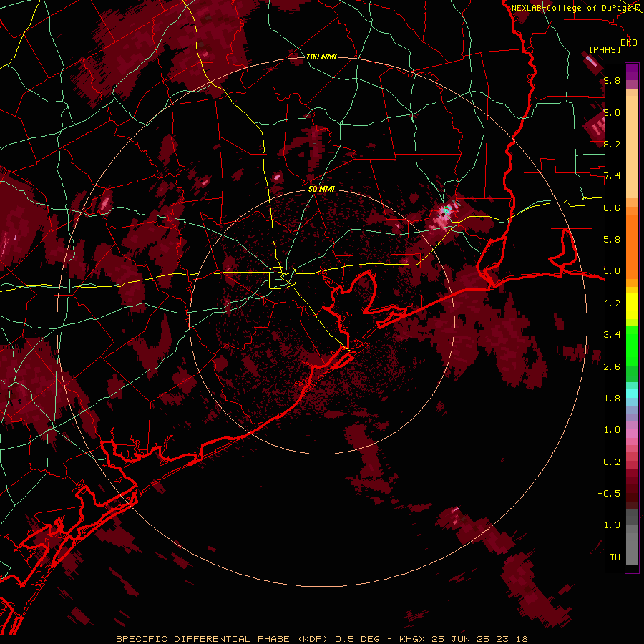This screenshot has height=644, width=644.
Task: Click the cyan high-KDP core east of 50 NMI ring
Action: pyautogui.click(x=444, y=210)
